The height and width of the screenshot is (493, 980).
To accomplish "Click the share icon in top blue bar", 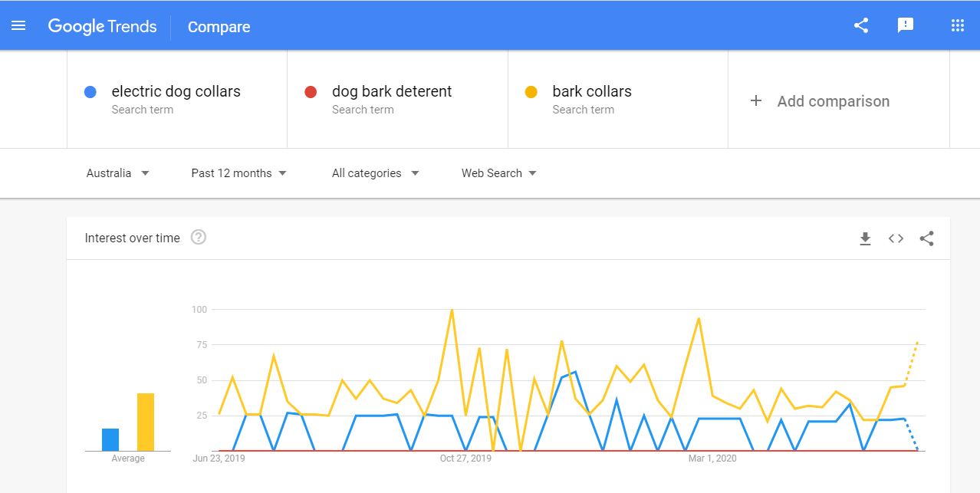I will (x=860, y=25).
